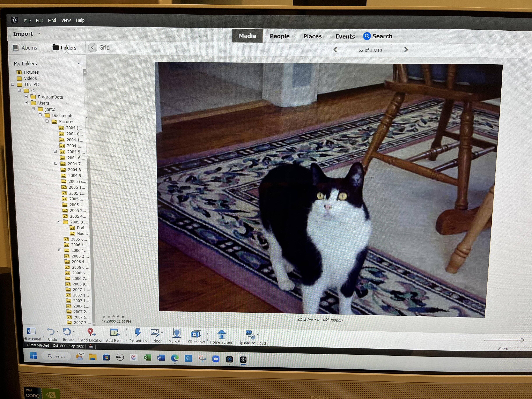Set the fifth rating star
Viewport: 532px width, 399px height.
tap(123, 317)
